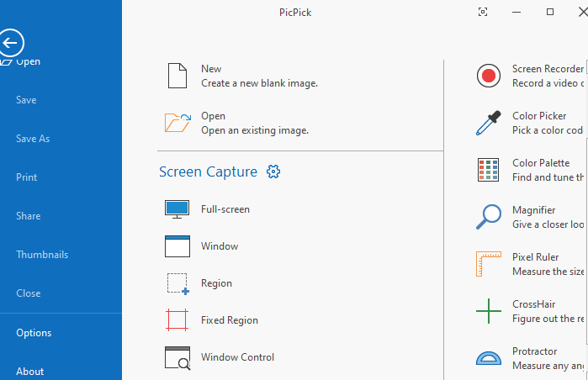Screen dimensions: 588x380
Task: Select Save As in the sidebar
Action: click(x=33, y=139)
